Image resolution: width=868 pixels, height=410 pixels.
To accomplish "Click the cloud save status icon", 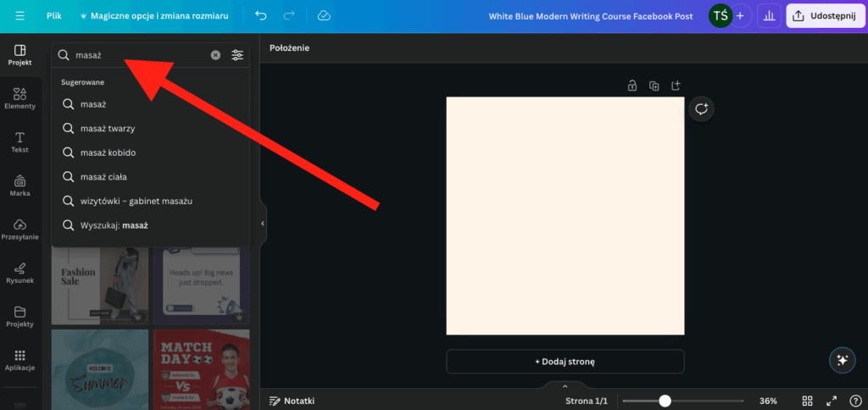I will tap(324, 16).
